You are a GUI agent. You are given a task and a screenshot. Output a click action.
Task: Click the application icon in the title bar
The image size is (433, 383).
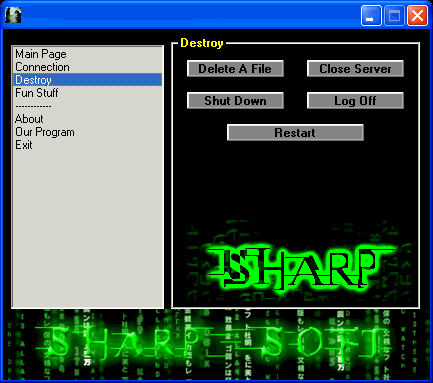(13, 15)
